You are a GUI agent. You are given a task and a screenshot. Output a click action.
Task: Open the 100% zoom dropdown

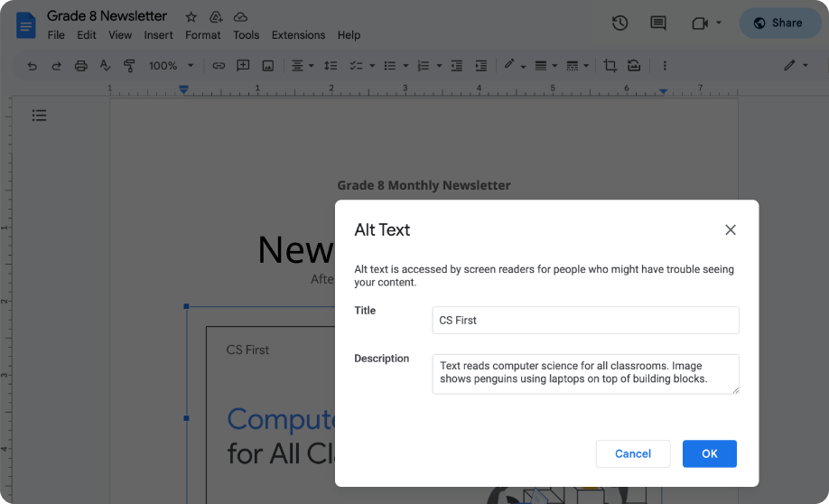[171, 66]
